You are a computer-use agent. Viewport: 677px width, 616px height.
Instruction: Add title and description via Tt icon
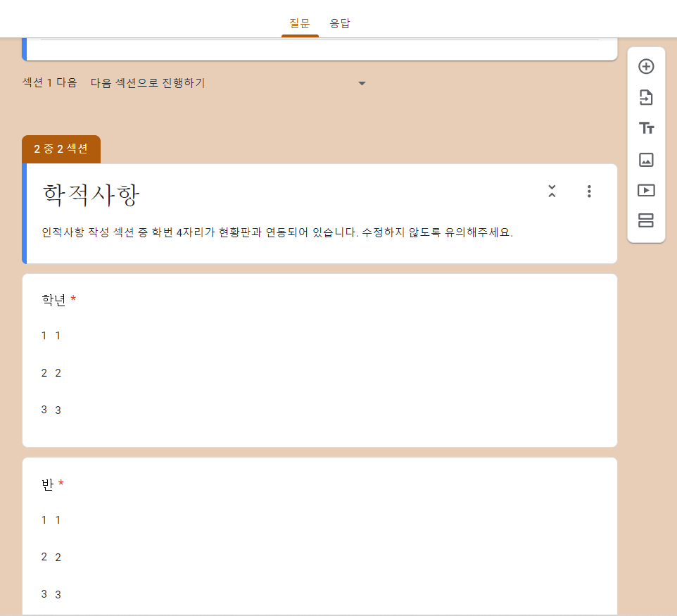pos(646,128)
